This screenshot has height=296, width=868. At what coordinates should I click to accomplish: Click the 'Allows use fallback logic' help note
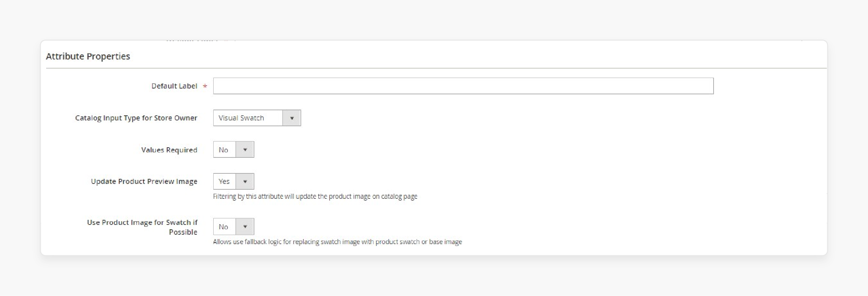point(338,242)
